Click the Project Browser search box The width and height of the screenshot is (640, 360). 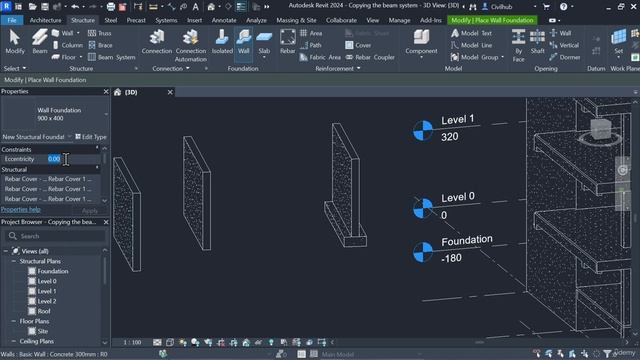[x=55, y=236]
